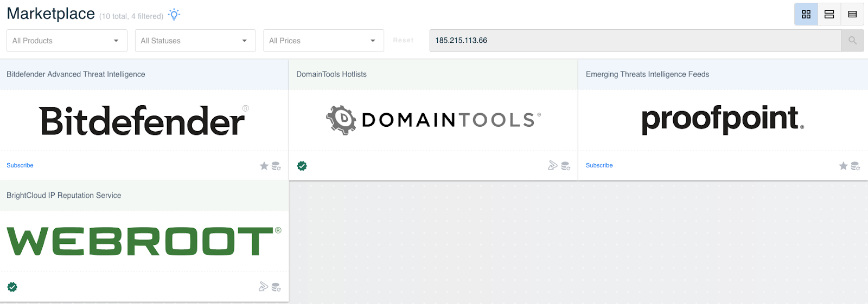Click the paper plane icon on DomainTools card
The height and width of the screenshot is (304, 868).
click(553, 165)
